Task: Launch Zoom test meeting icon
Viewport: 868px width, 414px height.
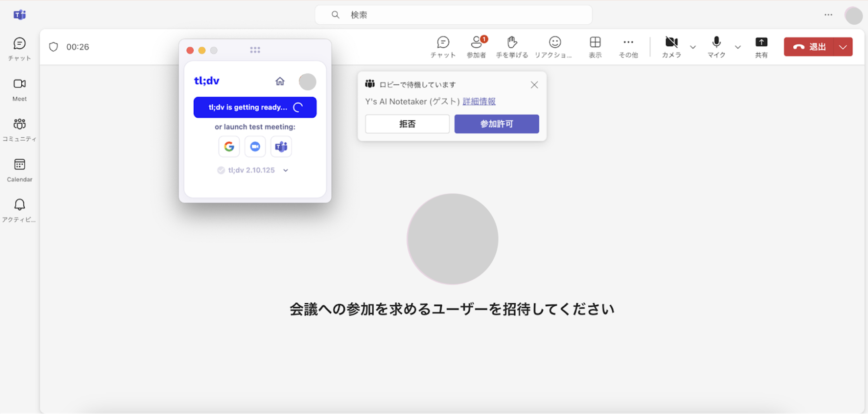Action: coord(255,147)
